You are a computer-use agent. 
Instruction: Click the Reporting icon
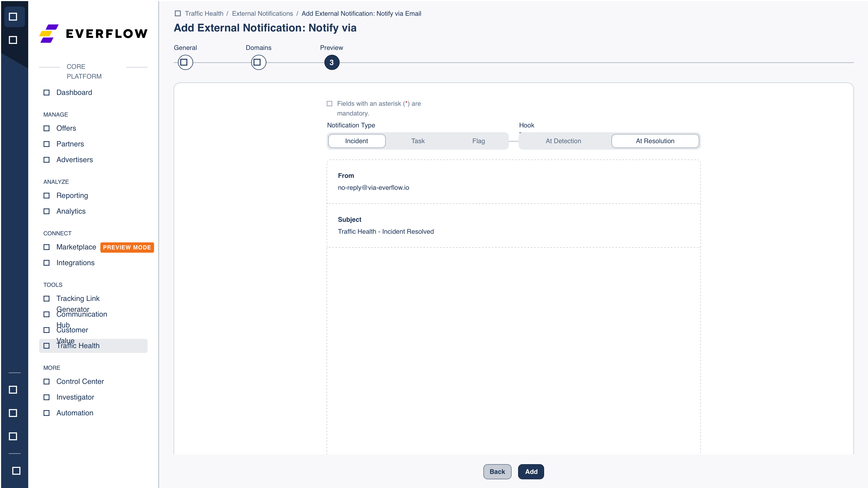click(46, 196)
